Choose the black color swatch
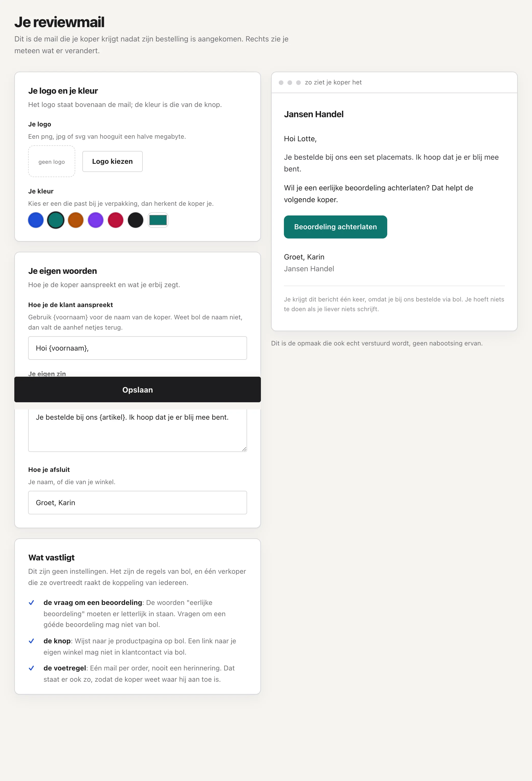The width and height of the screenshot is (532, 781). pos(136,220)
